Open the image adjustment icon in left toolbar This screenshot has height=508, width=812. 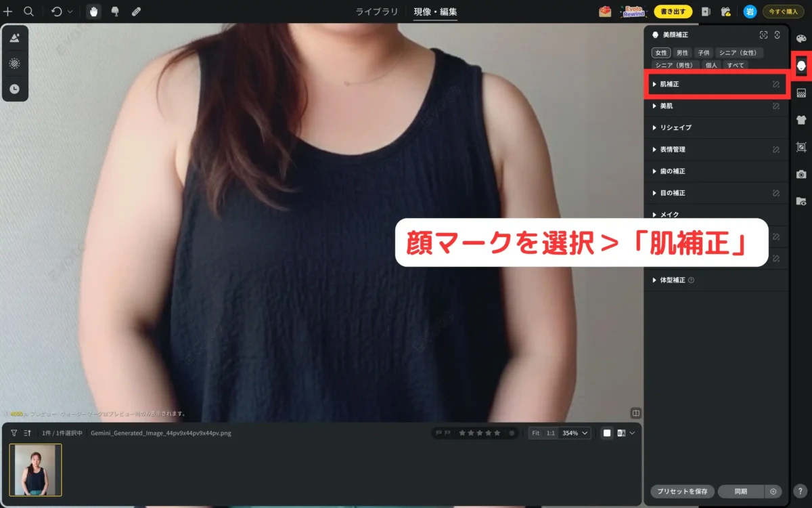click(14, 39)
